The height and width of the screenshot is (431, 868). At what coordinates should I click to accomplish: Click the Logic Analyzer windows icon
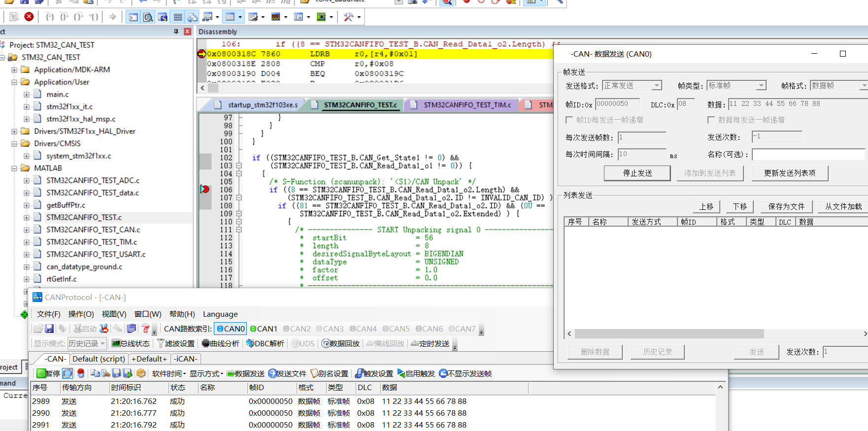pyautogui.click(x=276, y=17)
